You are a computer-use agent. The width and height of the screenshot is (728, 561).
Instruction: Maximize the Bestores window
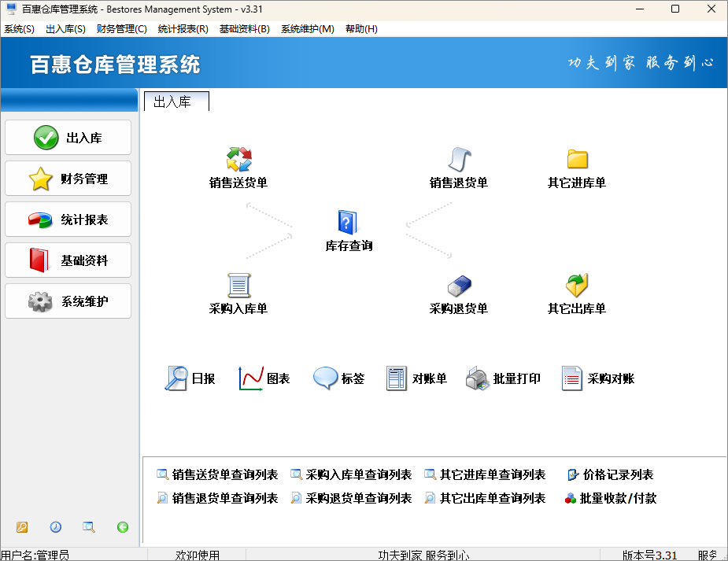675,9
